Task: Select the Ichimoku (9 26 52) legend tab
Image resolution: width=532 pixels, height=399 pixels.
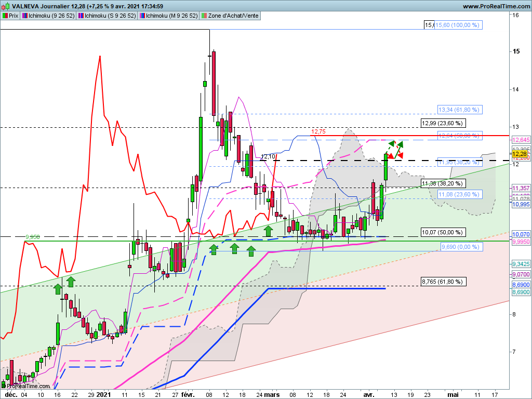Action: (48, 16)
